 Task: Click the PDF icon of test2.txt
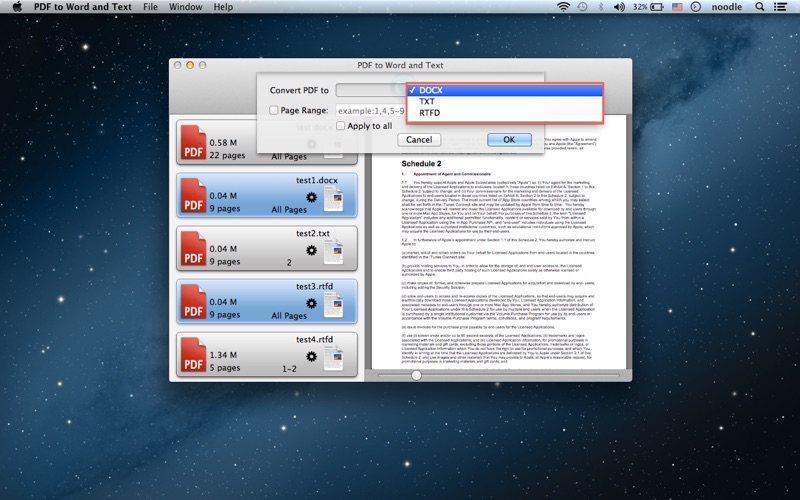point(193,248)
